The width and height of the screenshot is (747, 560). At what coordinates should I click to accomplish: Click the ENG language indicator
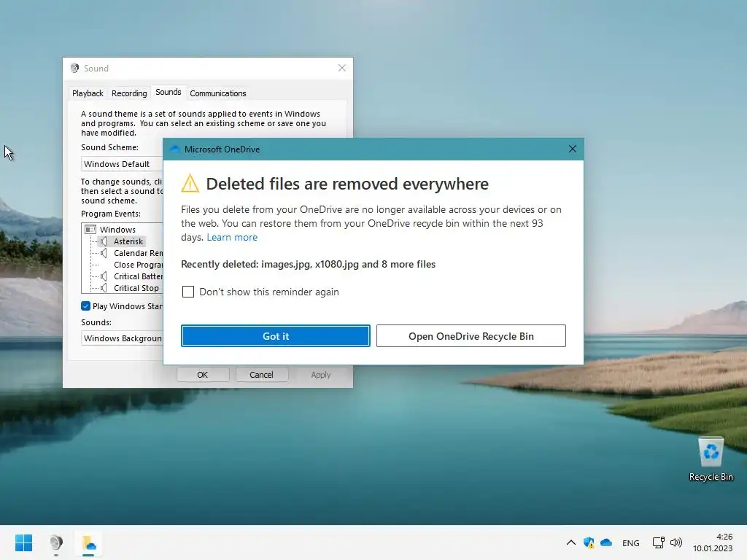631,542
